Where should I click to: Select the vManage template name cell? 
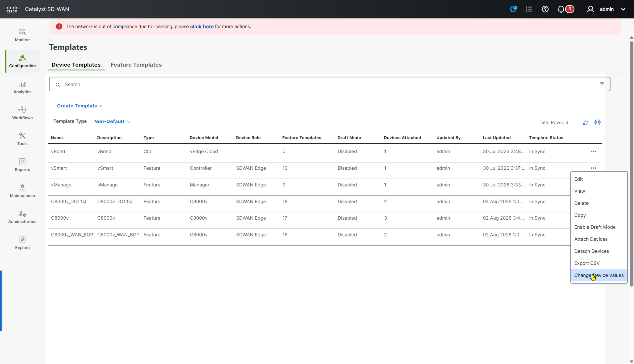61,185
